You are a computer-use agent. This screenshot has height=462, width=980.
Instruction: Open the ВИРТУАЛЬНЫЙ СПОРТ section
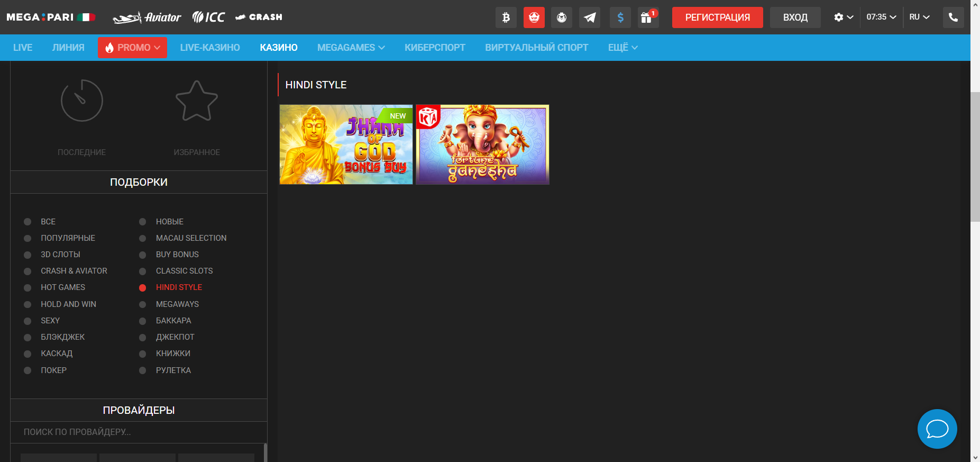click(x=536, y=48)
